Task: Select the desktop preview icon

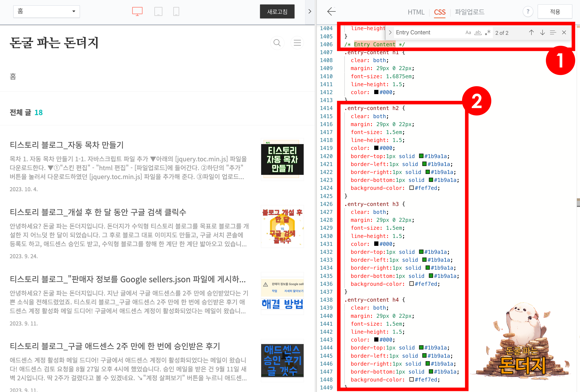Action: (137, 11)
